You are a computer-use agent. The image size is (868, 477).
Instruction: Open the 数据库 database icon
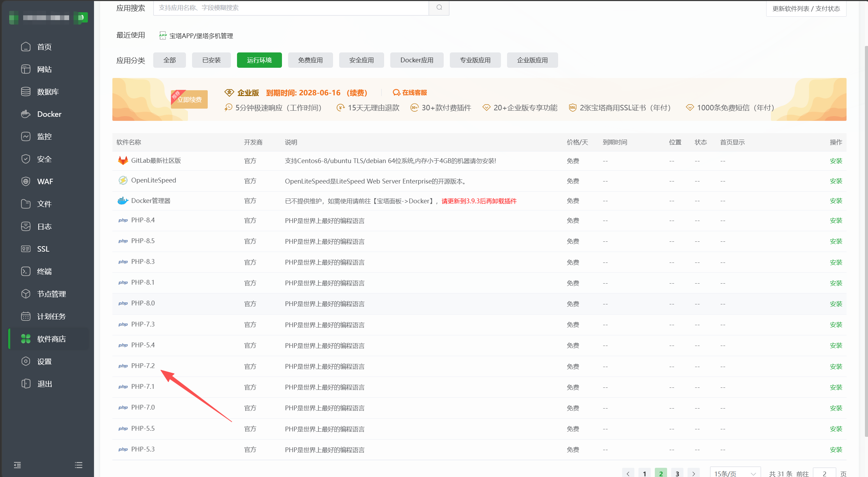tap(26, 92)
